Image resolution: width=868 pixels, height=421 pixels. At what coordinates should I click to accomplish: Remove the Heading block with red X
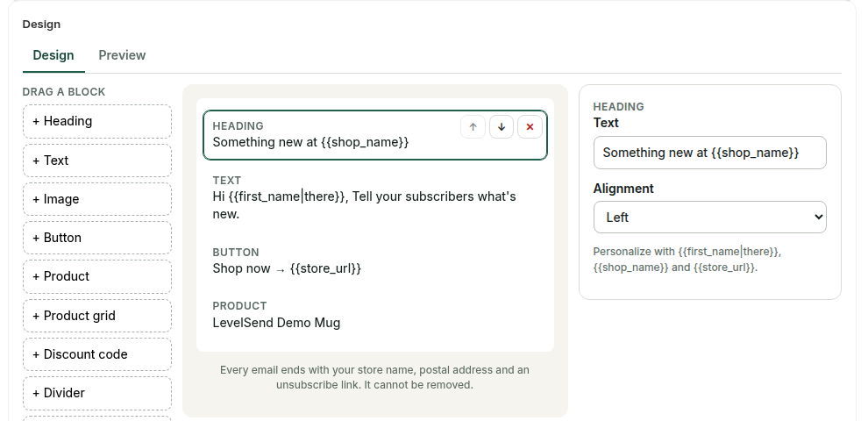click(x=530, y=127)
